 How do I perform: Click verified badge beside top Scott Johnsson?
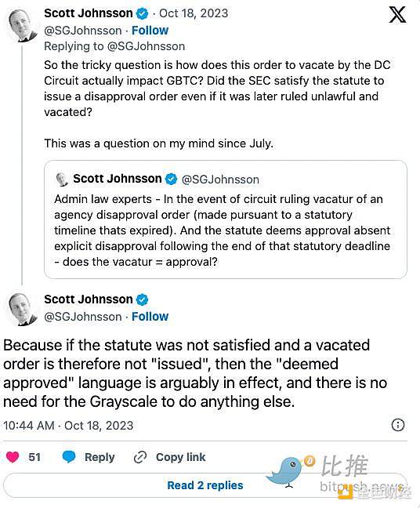(x=142, y=13)
